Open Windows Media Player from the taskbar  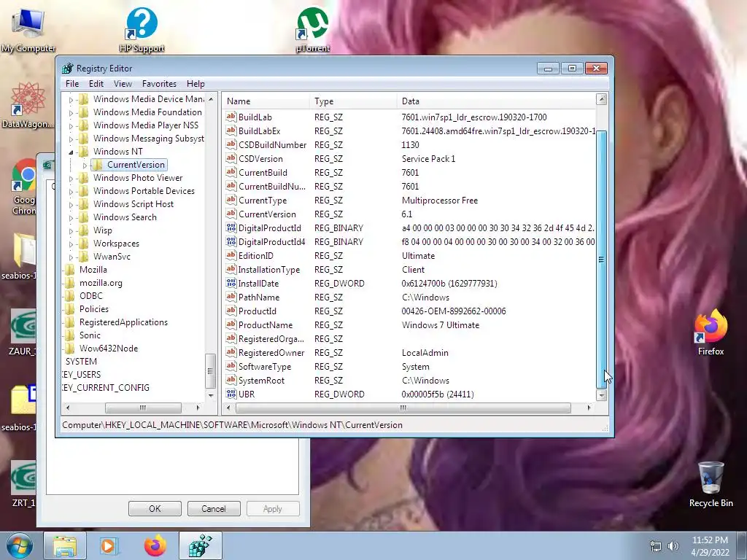pos(109,545)
